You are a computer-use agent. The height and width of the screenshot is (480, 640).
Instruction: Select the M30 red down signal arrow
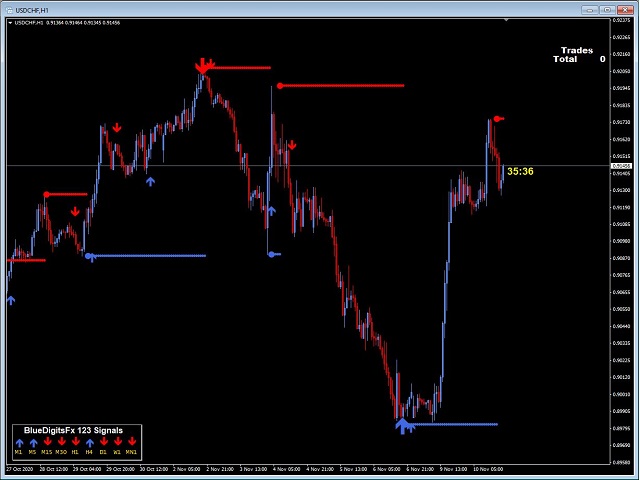(62, 441)
